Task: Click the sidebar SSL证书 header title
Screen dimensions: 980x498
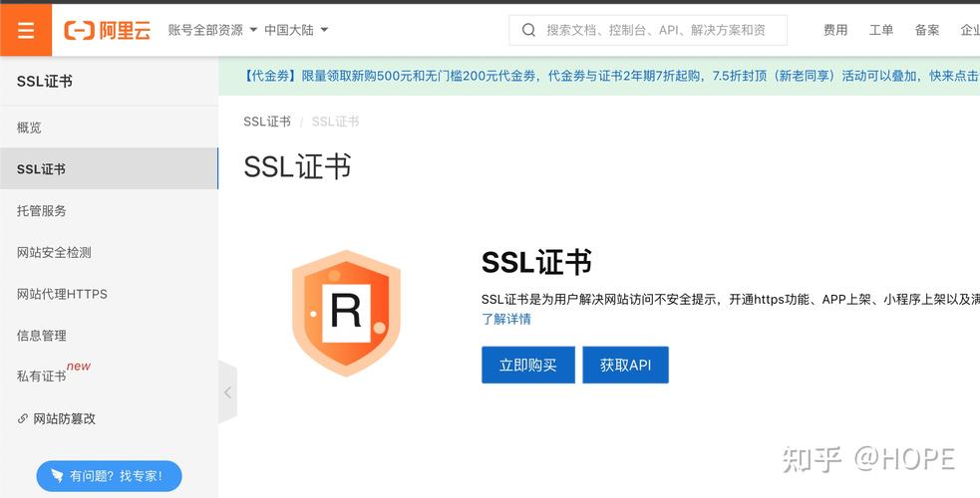Action: [x=45, y=81]
